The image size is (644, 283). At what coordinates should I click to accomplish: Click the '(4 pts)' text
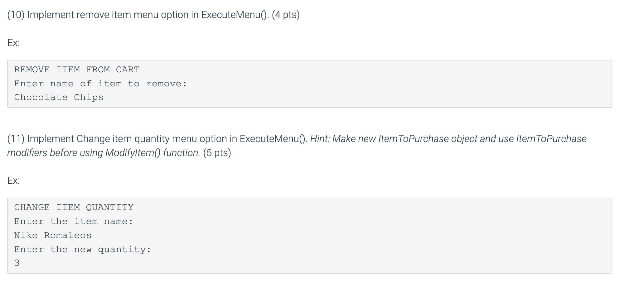tap(286, 15)
